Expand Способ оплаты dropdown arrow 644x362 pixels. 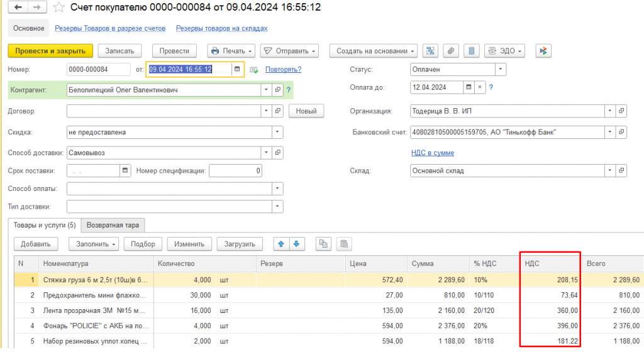(x=277, y=189)
